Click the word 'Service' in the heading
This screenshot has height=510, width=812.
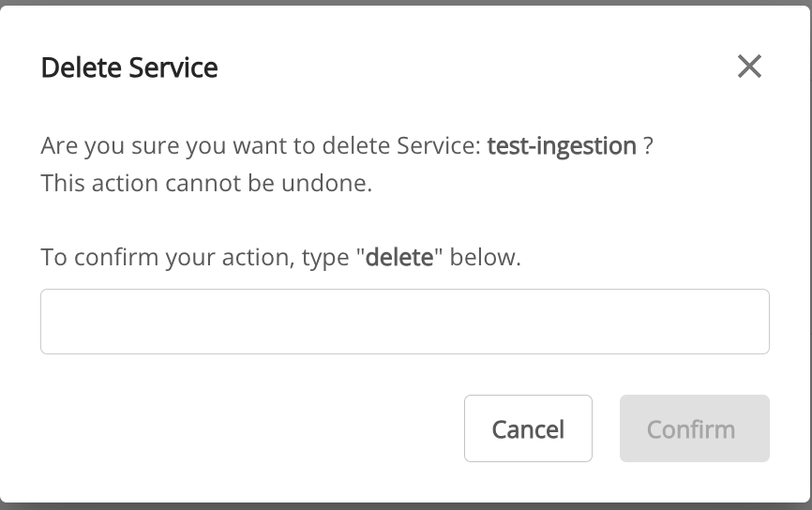tap(173, 67)
